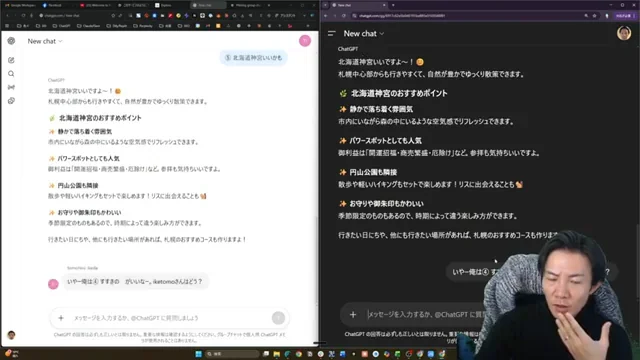The image size is (640, 360).
Task: Open the user avatar at sidebar bottom left
Action: click(x=11, y=335)
